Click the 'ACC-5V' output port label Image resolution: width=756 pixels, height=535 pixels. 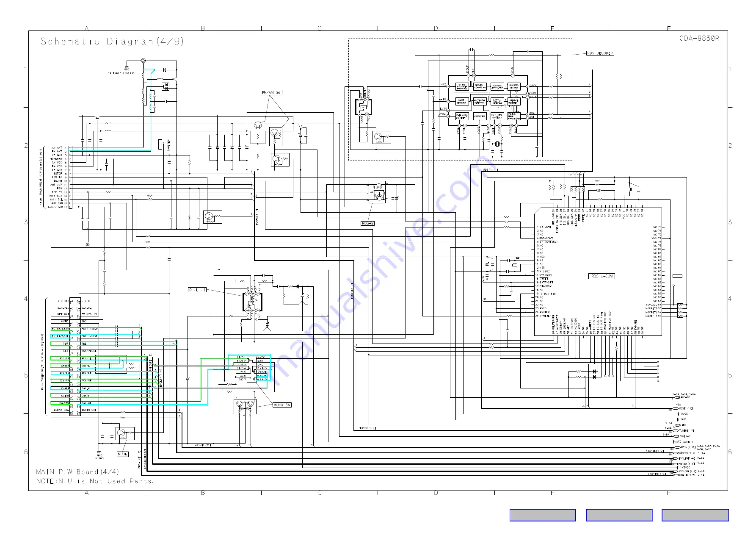click(685, 397)
